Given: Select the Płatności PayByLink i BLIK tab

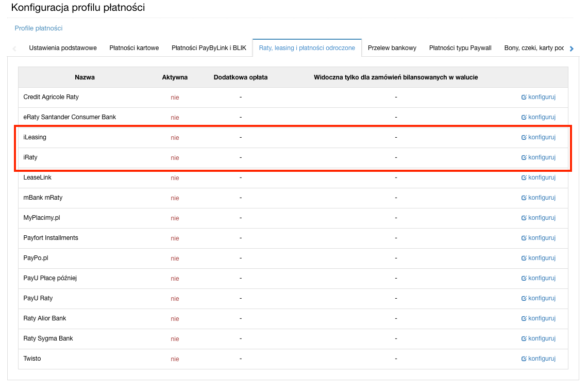Looking at the screenshot, I should (209, 48).
